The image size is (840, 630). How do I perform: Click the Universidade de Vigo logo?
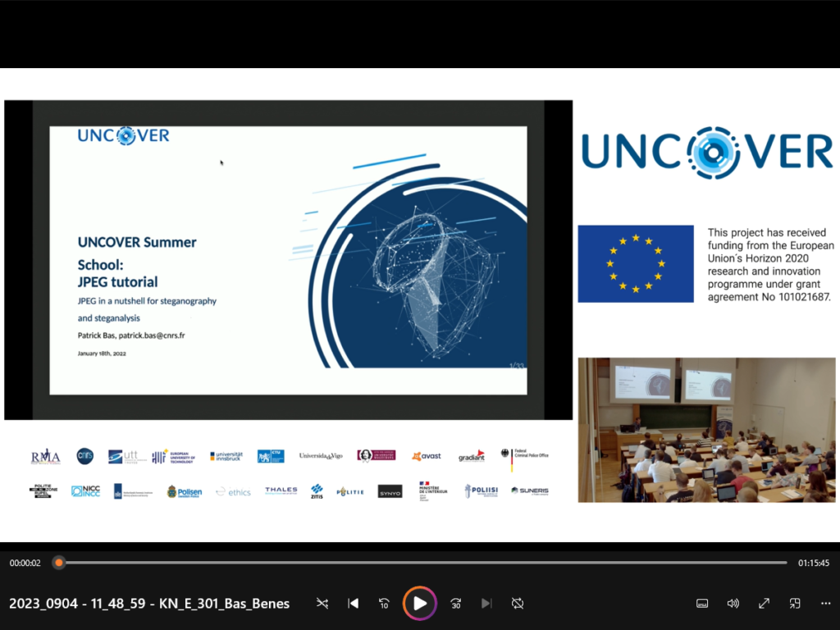[x=321, y=456]
